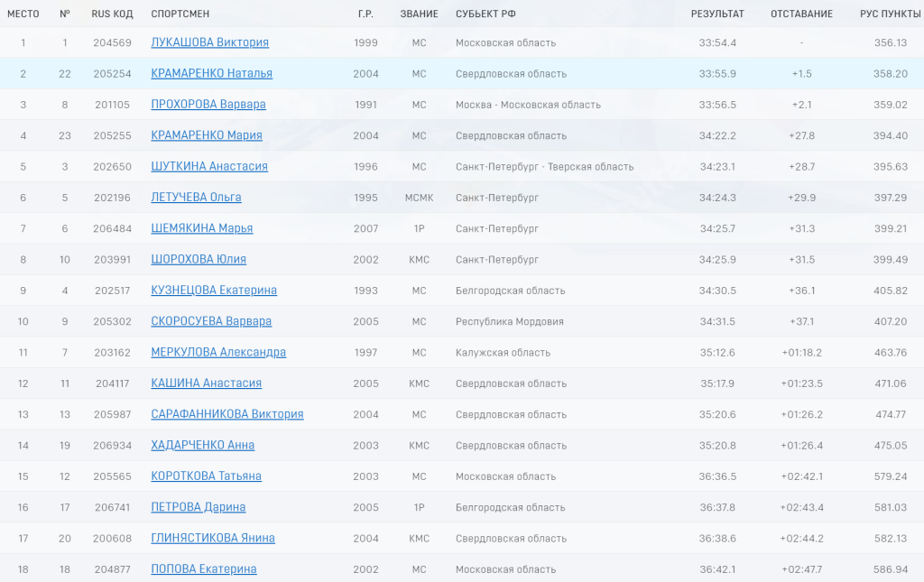This screenshot has height=582, width=924.
Task: Click the РЕЗУЛЬТАТ column header
Action: point(717,14)
